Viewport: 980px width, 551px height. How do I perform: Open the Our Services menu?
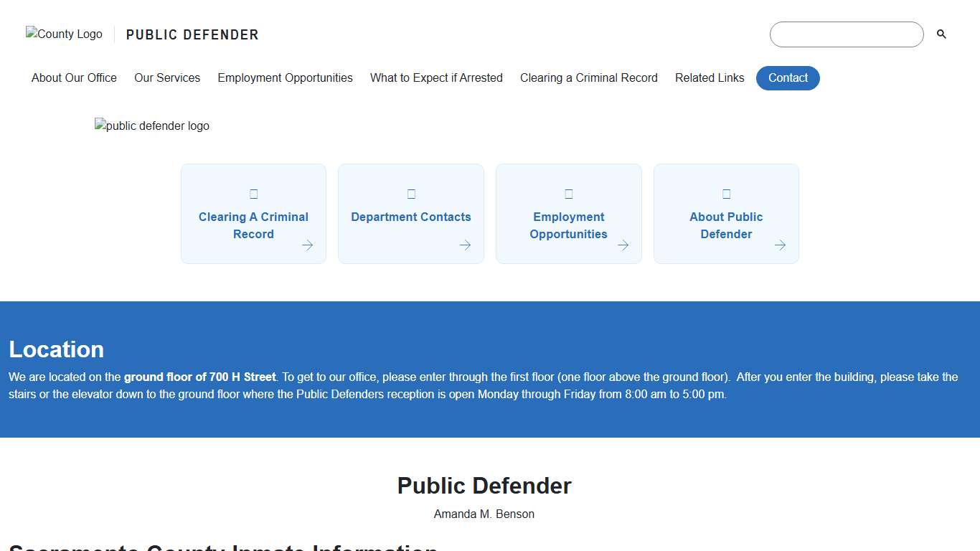point(167,77)
